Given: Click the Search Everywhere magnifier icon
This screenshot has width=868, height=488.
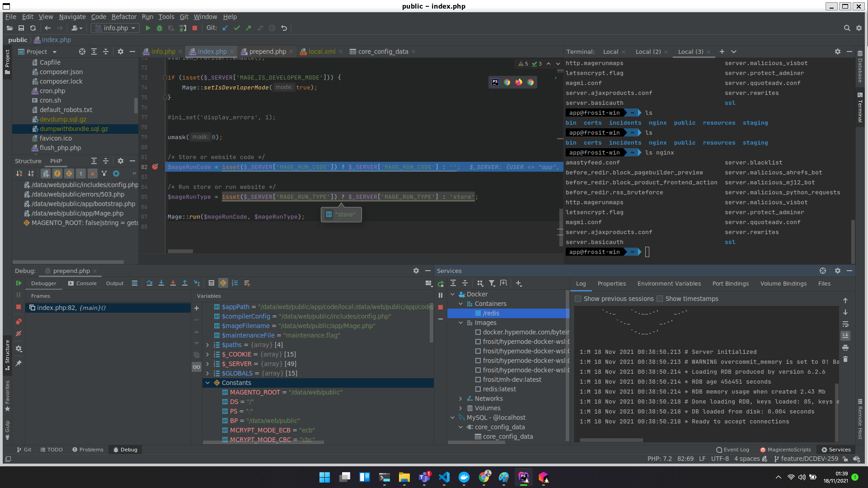Looking at the screenshot, I should [x=847, y=28].
